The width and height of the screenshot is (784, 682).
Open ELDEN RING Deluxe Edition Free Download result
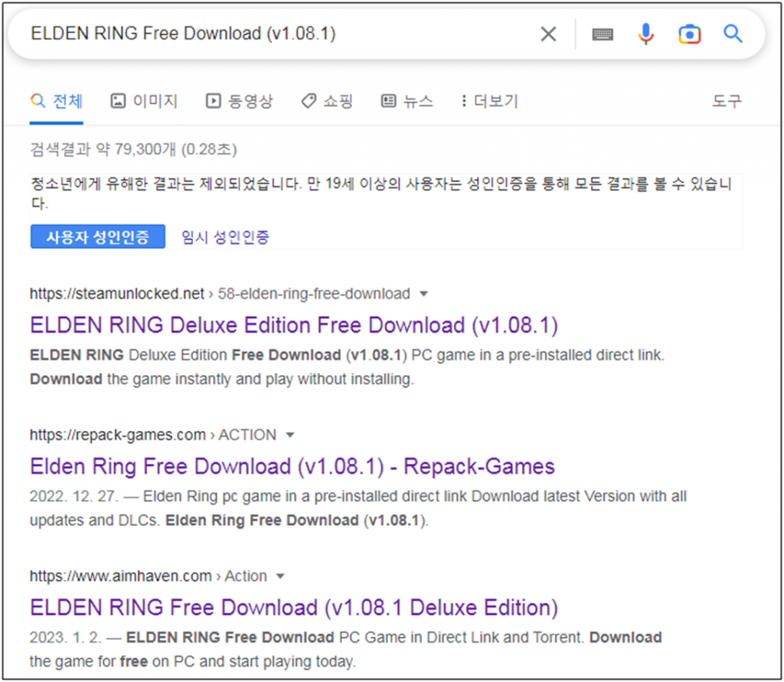point(293,325)
